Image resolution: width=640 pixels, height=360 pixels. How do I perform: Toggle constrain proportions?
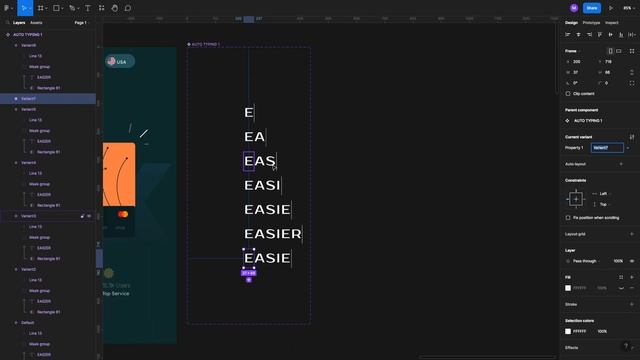pos(632,72)
